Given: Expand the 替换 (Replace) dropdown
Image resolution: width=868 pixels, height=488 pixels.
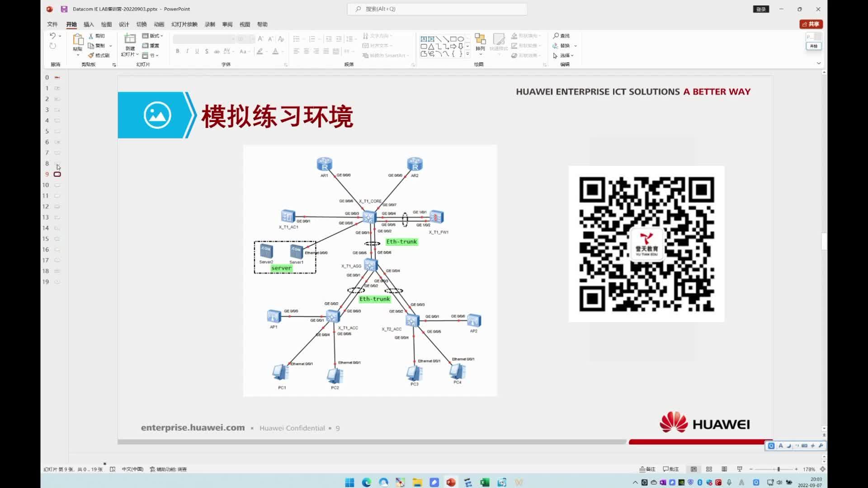Looking at the screenshot, I should pos(575,45).
